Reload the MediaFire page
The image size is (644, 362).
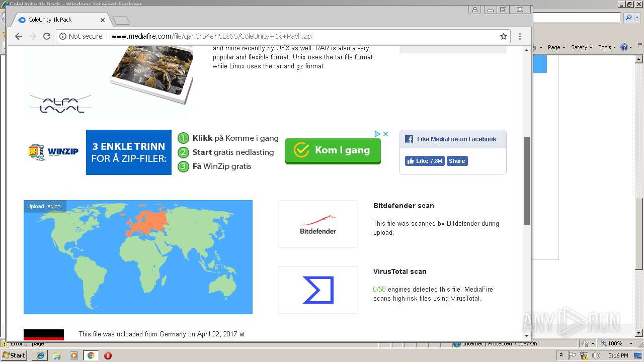(47, 36)
